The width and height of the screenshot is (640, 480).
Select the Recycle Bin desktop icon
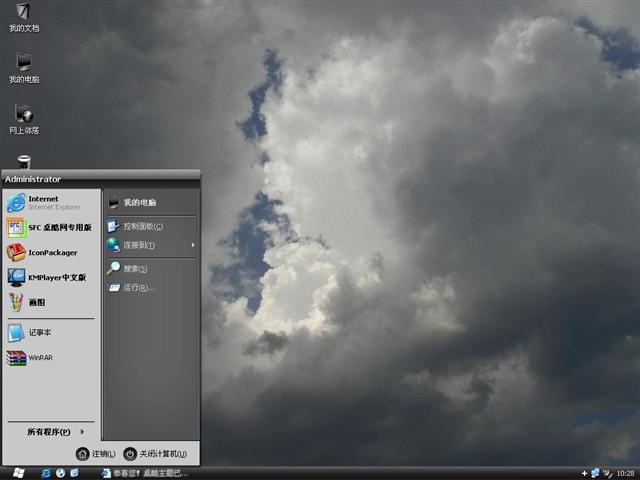point(24,162)
